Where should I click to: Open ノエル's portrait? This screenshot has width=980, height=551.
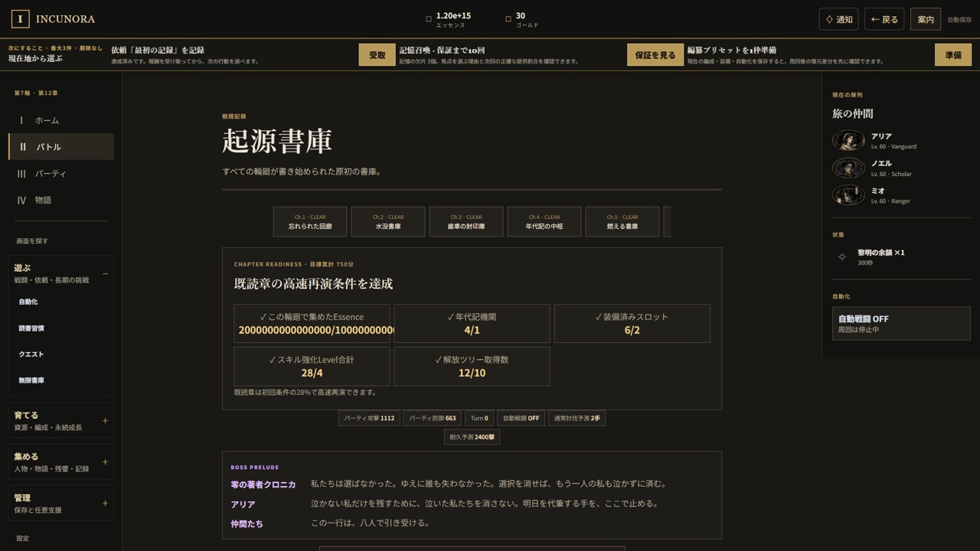pyautogui.click(x=848, y=168)
